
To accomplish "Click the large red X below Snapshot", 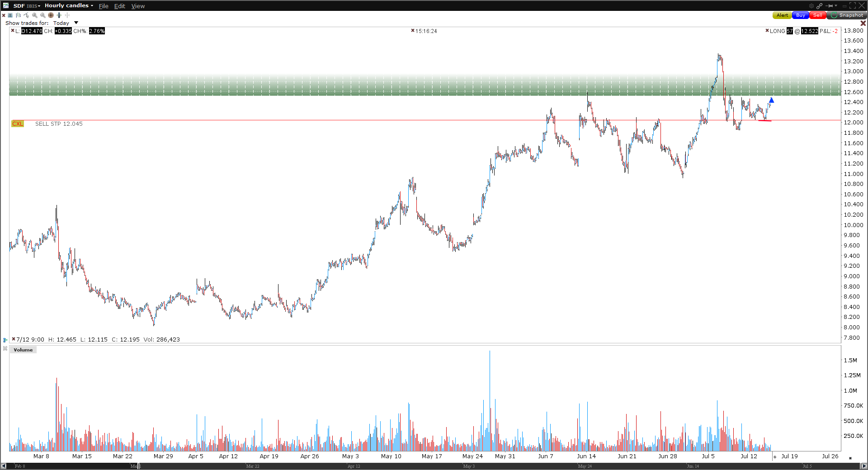I will coord(863,23).
